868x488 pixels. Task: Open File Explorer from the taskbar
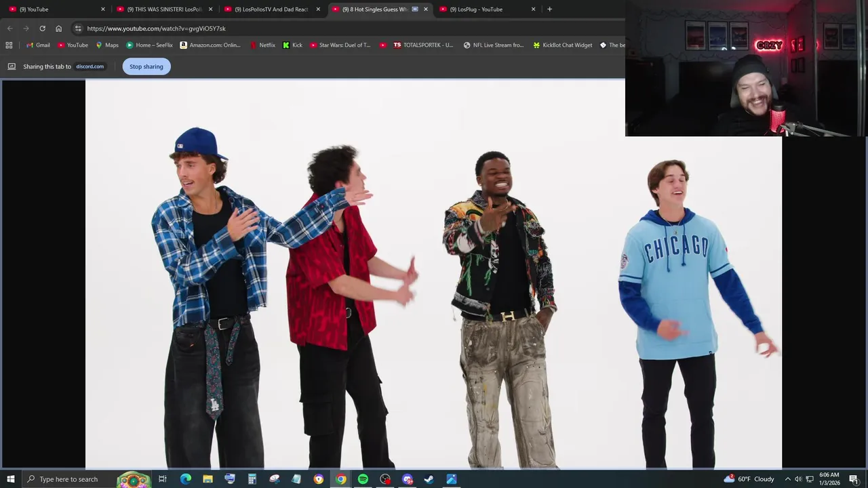click(x=208, y=479)
